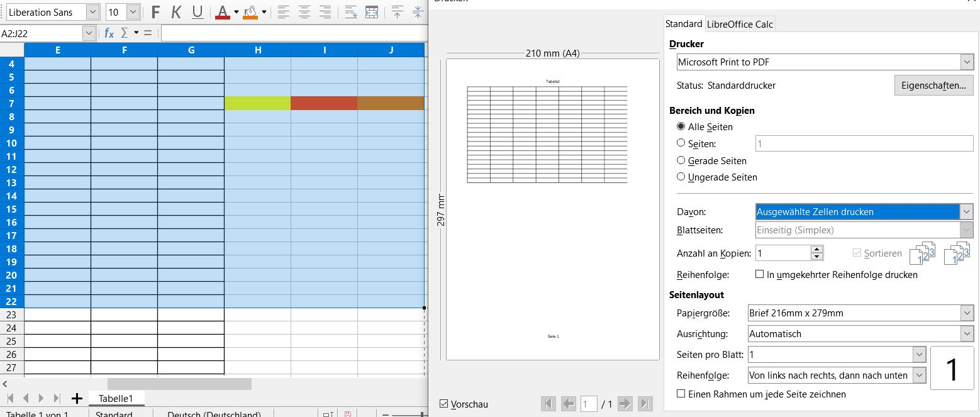The height and width of the screenshot is (417, 980).
Task: Open the page-order Reihenfolge dropdown
Action: click(x=920, y=375)
